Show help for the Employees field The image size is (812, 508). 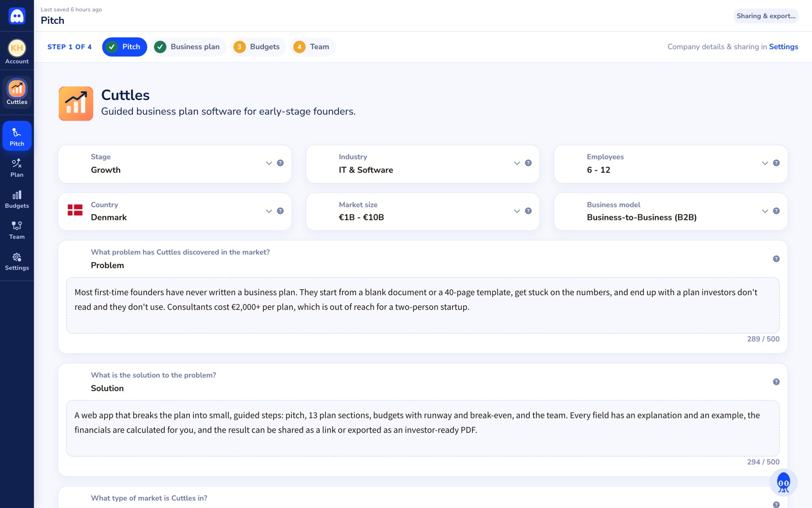pos(776,163)
